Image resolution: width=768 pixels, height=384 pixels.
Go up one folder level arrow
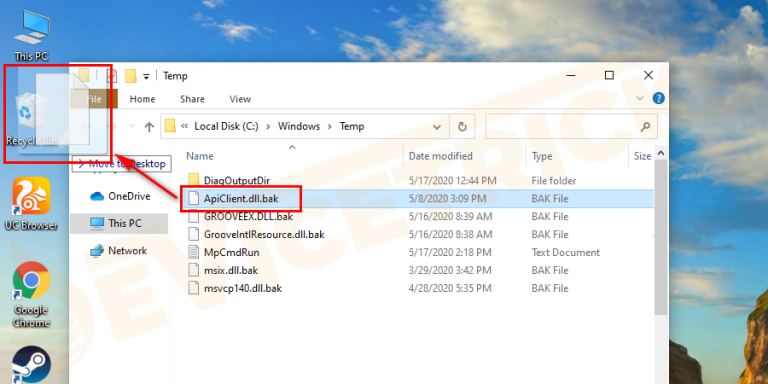pyautogui.click(x=149, y=127)
